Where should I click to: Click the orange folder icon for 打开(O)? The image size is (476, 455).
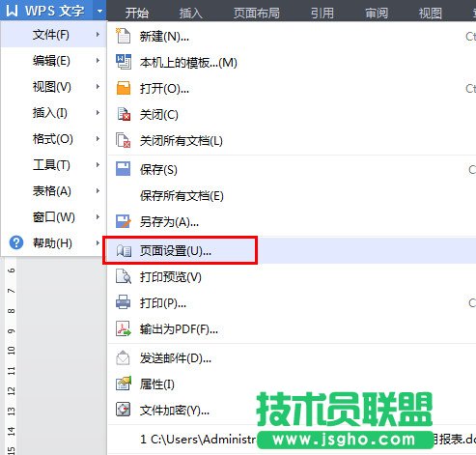click(124, 88)
